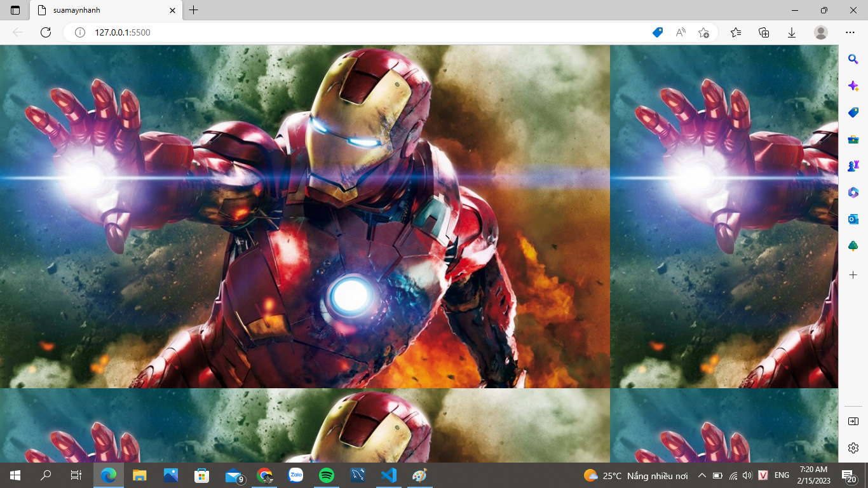Open Microsoft Store from taskbar
The width and height of the screenshot is (868, 488).
coord(201,475)
